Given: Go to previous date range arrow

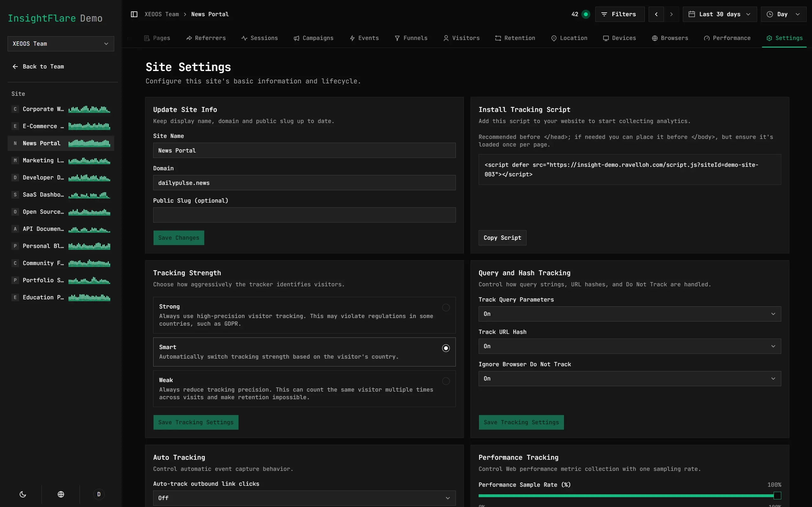Looking at the screenshot, I should pos(656,14).
